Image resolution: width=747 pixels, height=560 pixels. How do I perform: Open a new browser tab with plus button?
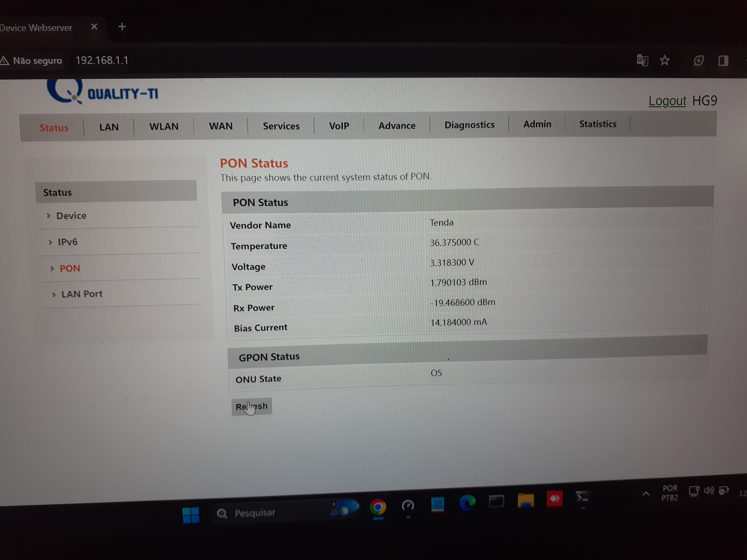[122, 27]
